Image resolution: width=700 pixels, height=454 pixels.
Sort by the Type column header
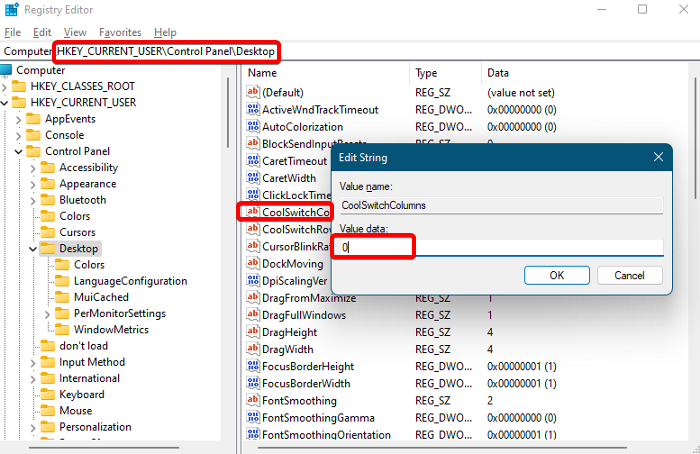[446, 73]
